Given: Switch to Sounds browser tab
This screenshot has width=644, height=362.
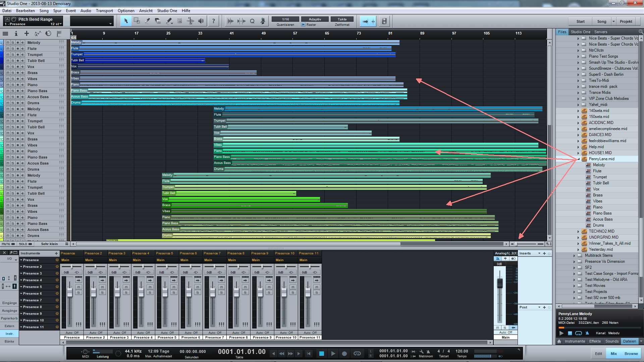Looking at the screenshot, I should (612, 341).
